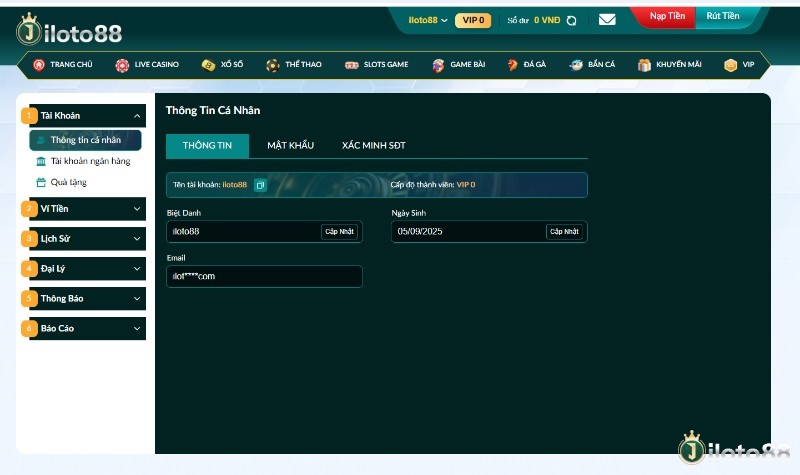Viewport: 800px width, 475px height.
Task: Click the VIP 0 member level text
Action: pos(466,185)
